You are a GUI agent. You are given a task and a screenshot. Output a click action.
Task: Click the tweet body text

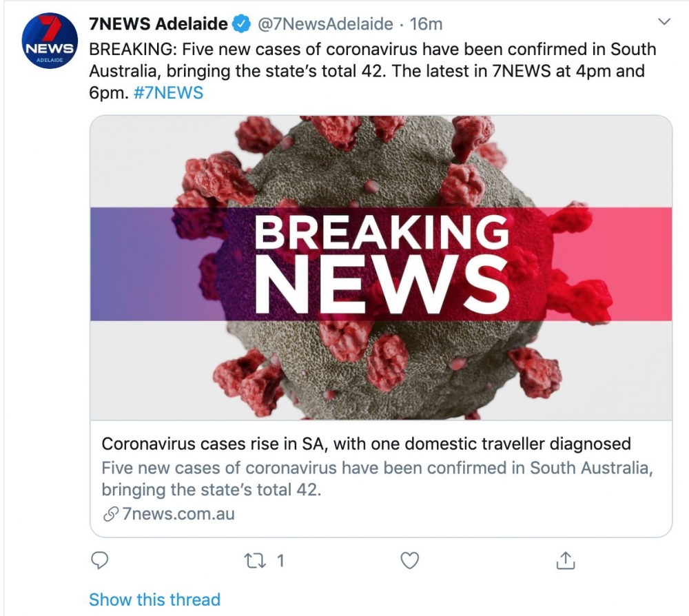[x=372, y=61]
